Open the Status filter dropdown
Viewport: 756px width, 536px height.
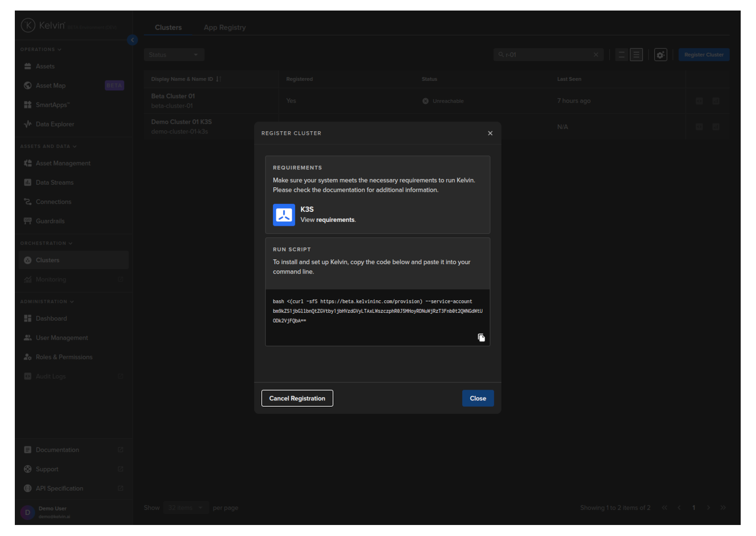tap(174, 55)
